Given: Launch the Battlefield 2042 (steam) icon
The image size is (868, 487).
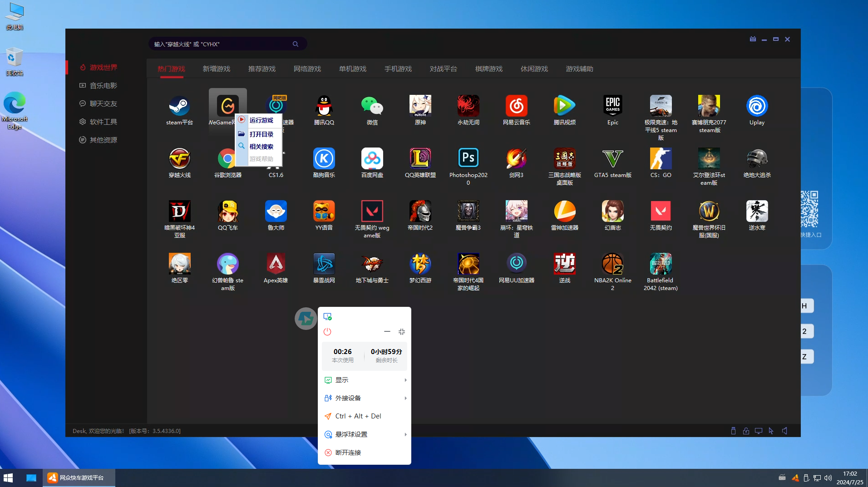Looking at the screenshot, I should (661, 264).
